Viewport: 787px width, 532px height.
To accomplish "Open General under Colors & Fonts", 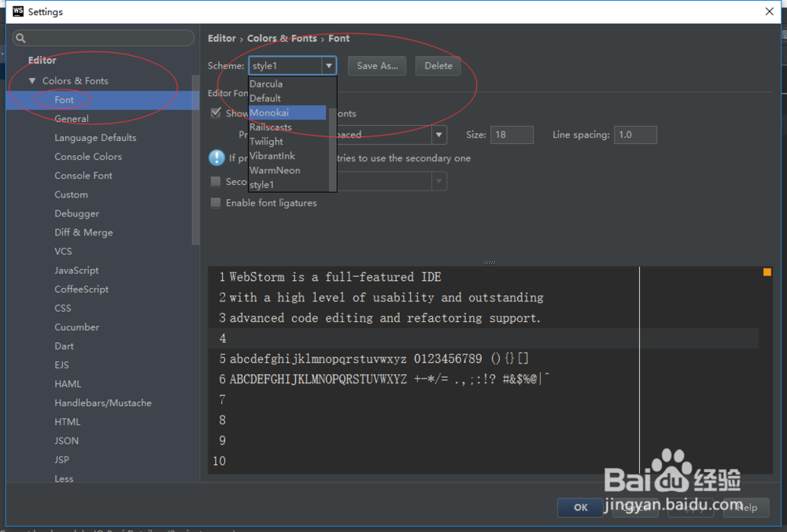I will (x=72, y=119).
